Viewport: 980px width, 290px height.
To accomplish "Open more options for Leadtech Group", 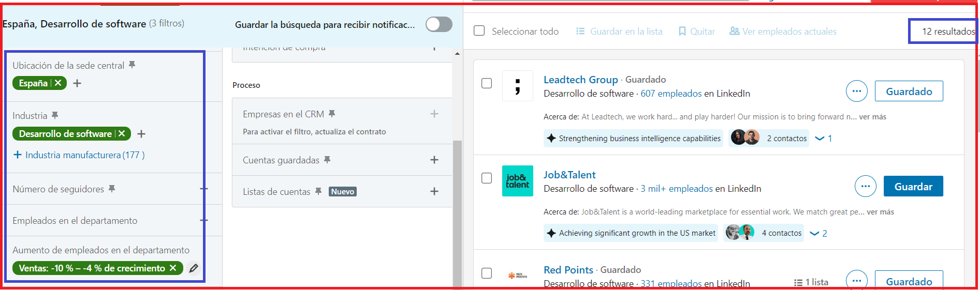I will tap(857, 91).
